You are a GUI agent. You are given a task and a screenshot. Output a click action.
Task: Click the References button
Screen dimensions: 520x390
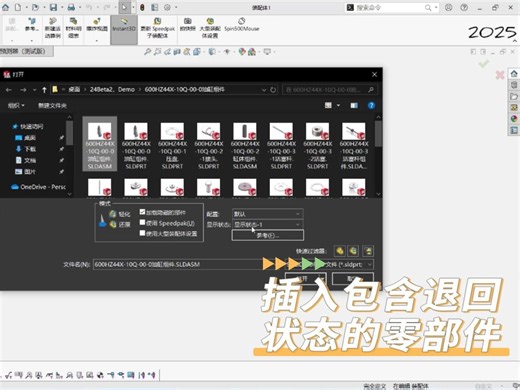point(268,235)
